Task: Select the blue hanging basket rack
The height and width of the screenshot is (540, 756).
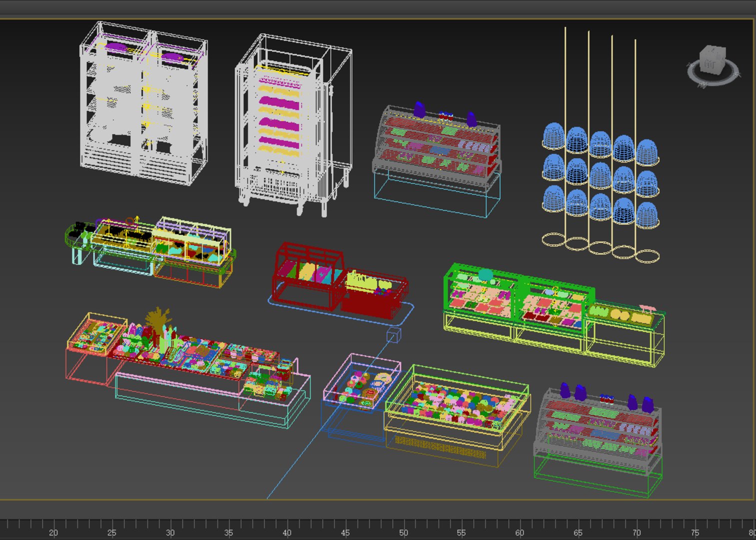Action: pyautogui.click(x=600, y=144)
